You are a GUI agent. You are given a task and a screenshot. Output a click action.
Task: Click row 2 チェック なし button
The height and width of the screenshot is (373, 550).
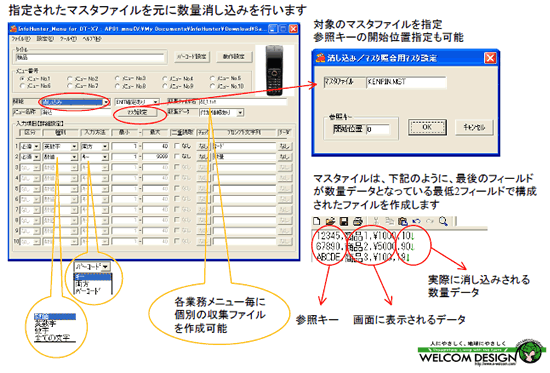point(202,157)
